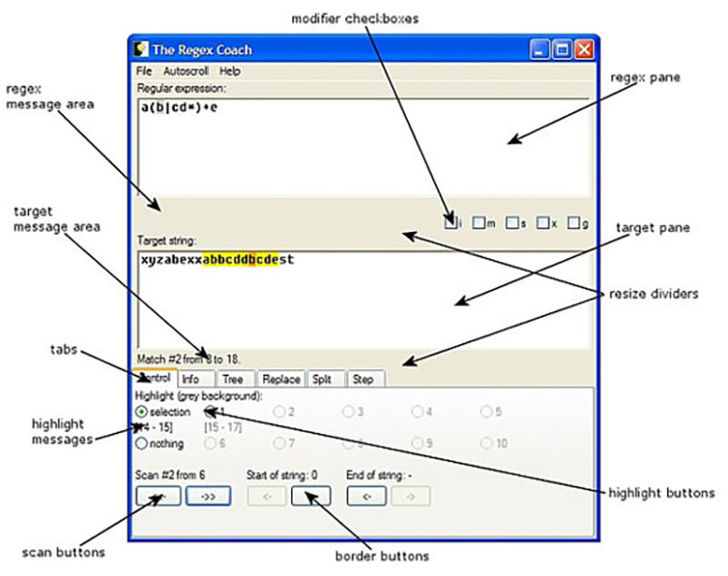
Task: Select the 'selection' highlight radio button
Action: coord(141,411)
